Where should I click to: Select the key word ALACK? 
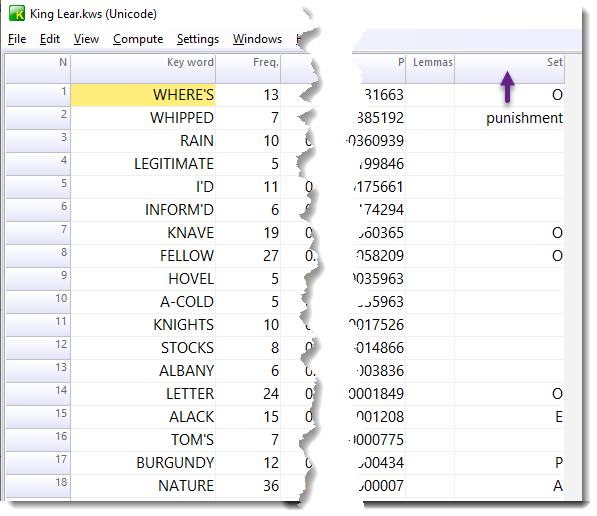(x=143, y=417)
